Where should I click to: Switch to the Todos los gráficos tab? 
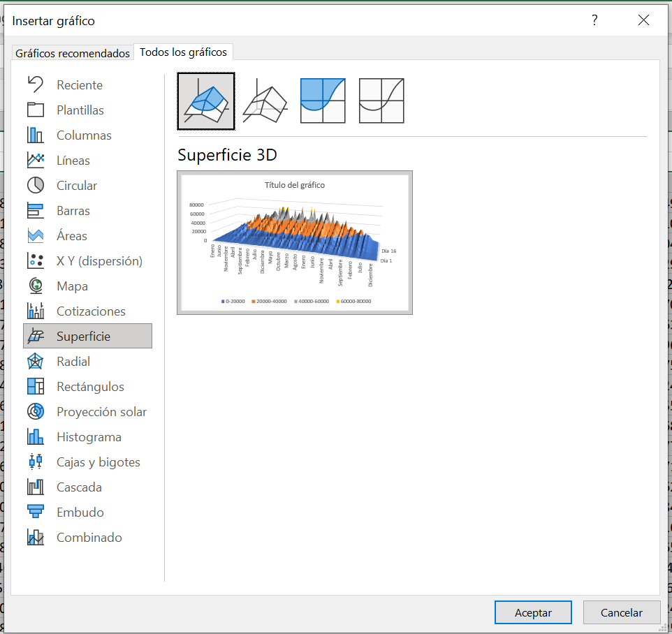pyautogui.click(x=184, y=52)
